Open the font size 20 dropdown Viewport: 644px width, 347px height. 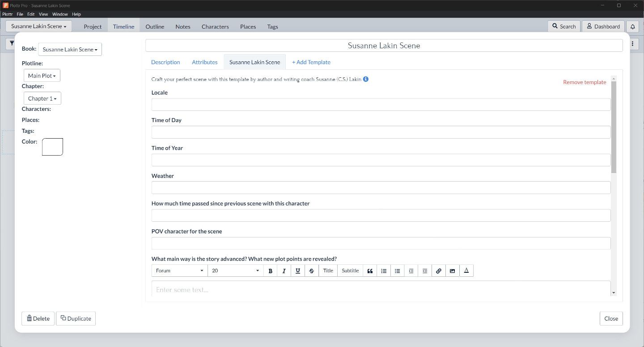236,271
